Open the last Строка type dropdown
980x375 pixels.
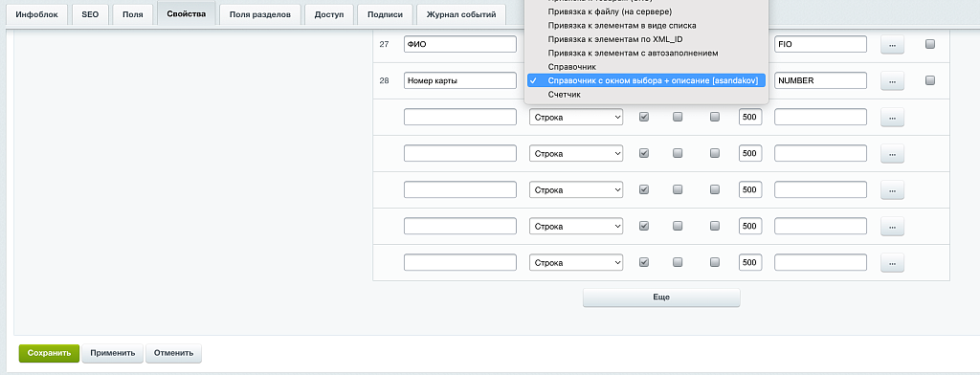coord(575,262)
